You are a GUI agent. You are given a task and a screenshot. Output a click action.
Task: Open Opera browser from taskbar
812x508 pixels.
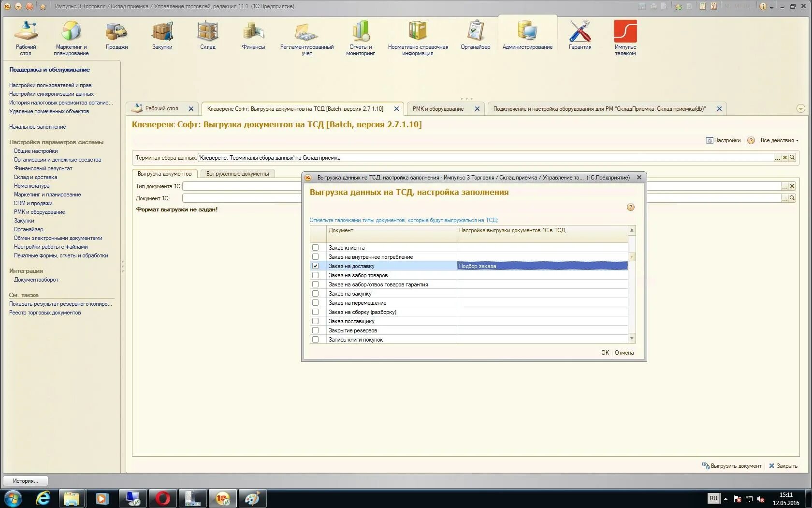pos(163,498)
